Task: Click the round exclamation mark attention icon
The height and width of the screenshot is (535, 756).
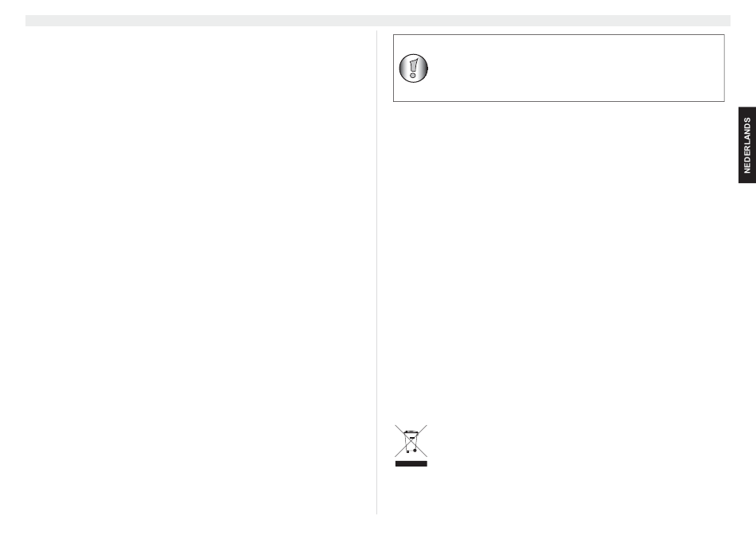Action: [x=413, y=68]
